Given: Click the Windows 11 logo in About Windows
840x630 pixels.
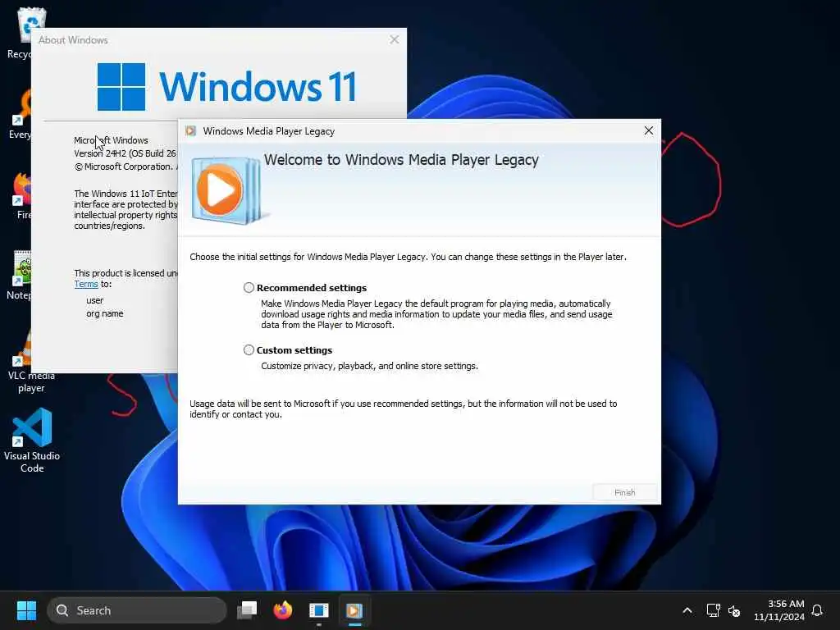Looking at the screenshot, I should pos(226,87).
